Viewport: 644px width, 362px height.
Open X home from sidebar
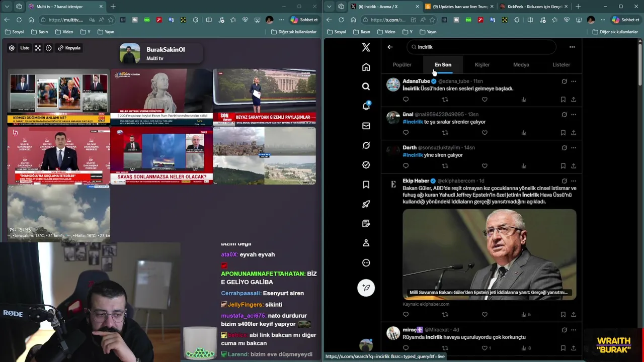366,67
